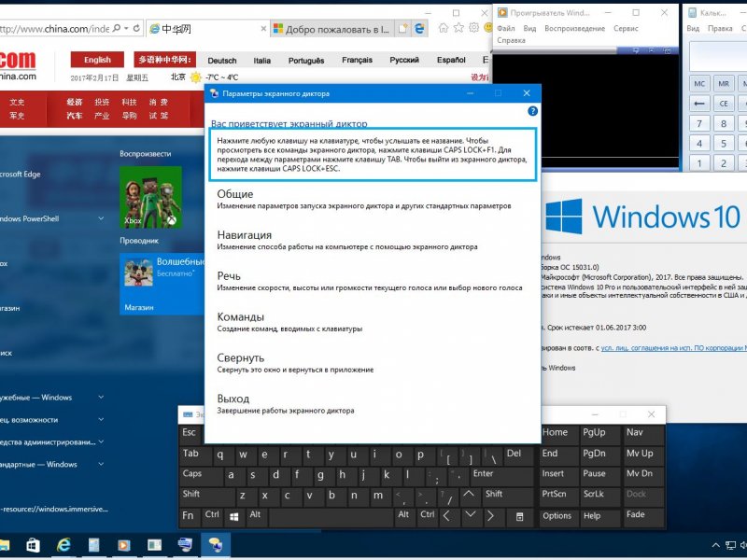This screenshot has width=747, height=560.
Task: Toggle the Nav key on the On-Screen Keyboard
Action: (x=643, y=433)
